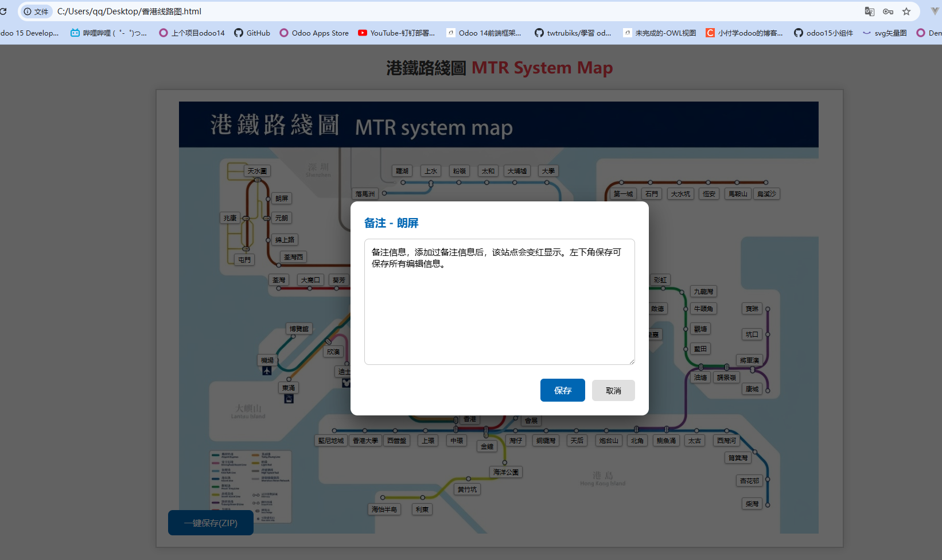Image resolution: width=942 pixels, height=560 pixels.
Task: Click the 機場 station label
Action: coord(267,360)
